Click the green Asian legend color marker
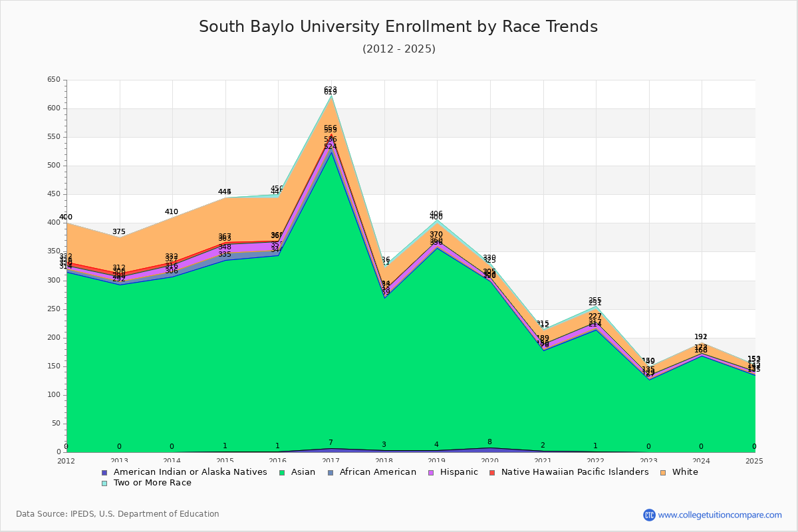This screenshot has height=532, width=798. [x=282, y=473]
